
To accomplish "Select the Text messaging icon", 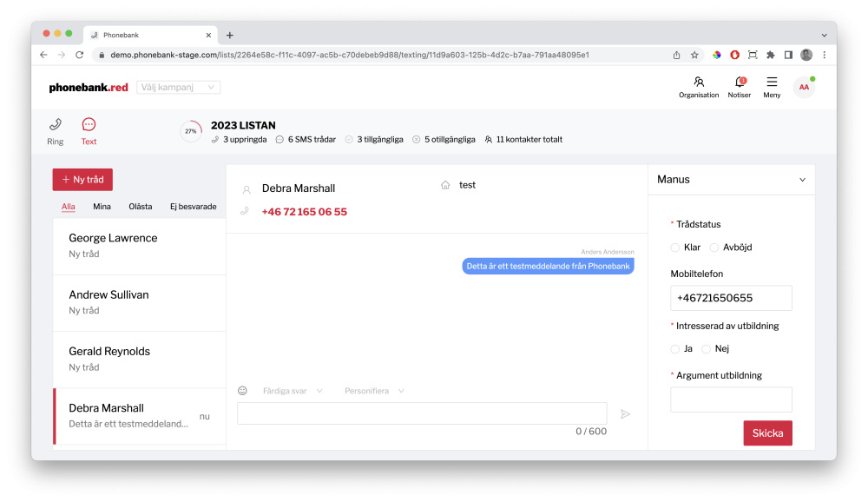I will tap(89, 126).
